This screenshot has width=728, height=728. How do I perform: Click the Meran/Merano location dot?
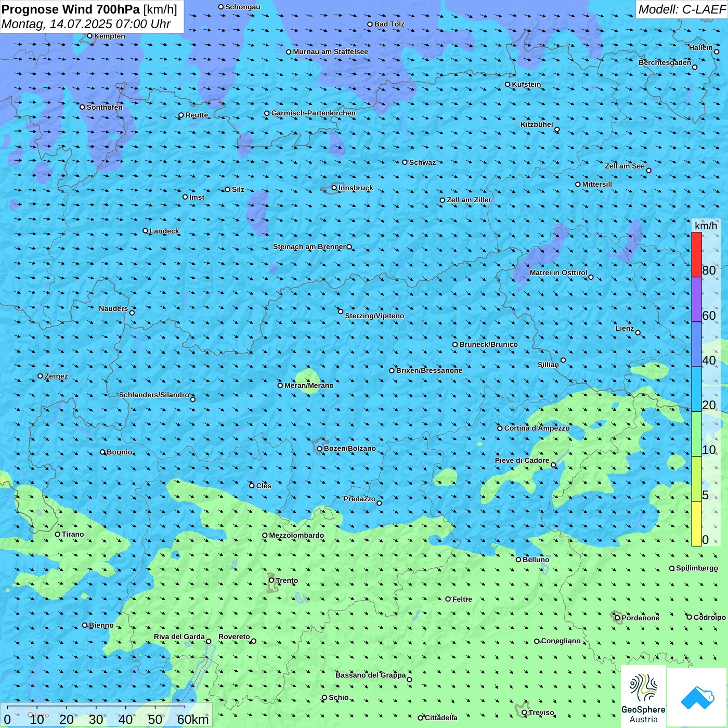(x=280, y=385)
